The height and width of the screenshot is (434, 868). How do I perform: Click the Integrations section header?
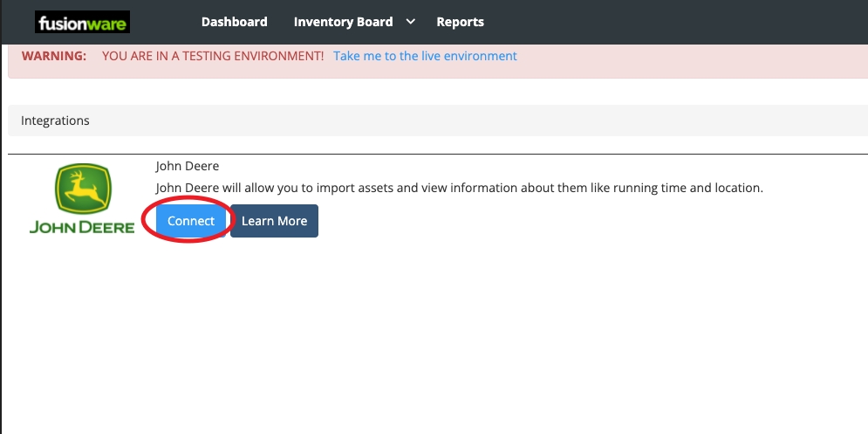tap(55, 121)
